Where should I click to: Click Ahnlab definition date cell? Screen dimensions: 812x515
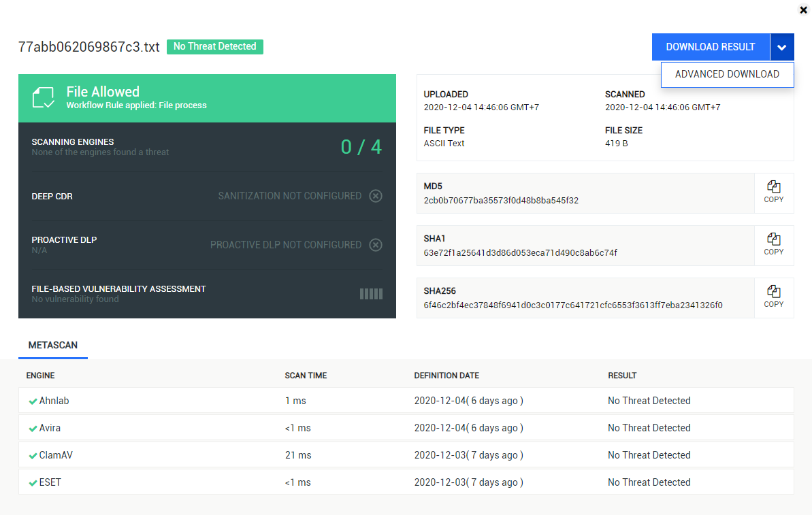(x=469, y=401)
